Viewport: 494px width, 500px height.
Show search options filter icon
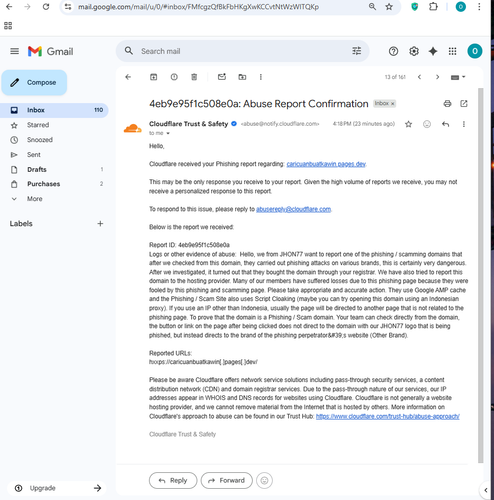(x=357, y=51)
